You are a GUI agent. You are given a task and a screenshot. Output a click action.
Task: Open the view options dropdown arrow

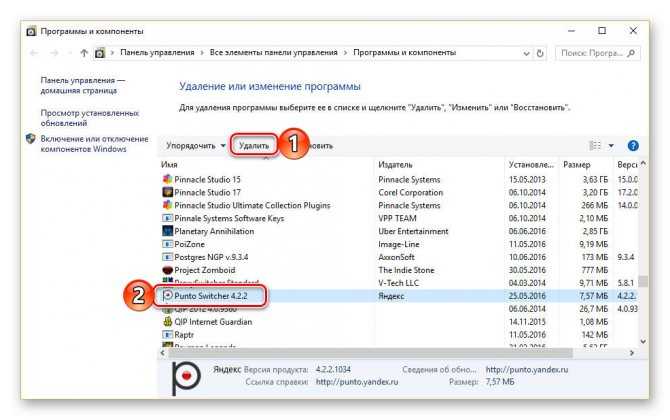[611, 146]
